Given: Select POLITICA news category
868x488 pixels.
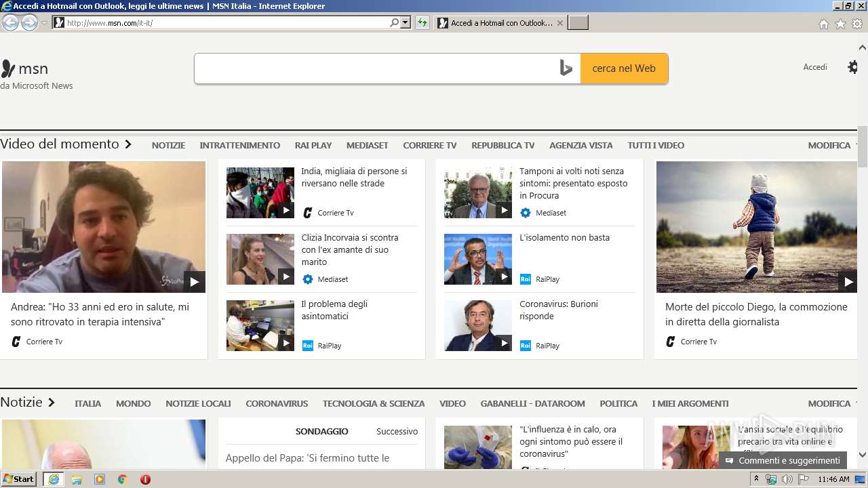Looking at the screenshot, I should tap(618, 403).
